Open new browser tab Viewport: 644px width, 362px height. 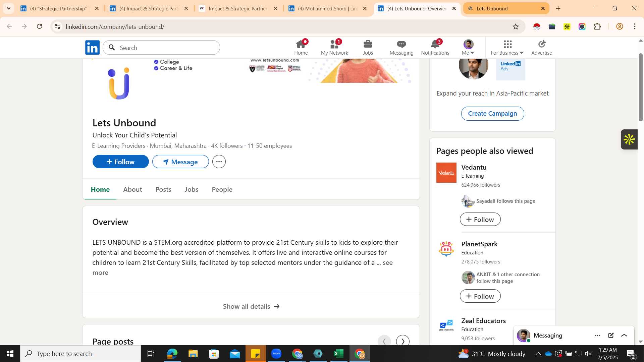[x=558, y=8]
